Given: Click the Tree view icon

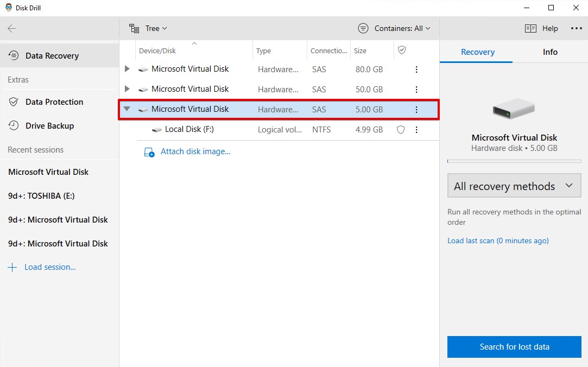Looking at the screenshot, I should point(134,28).
